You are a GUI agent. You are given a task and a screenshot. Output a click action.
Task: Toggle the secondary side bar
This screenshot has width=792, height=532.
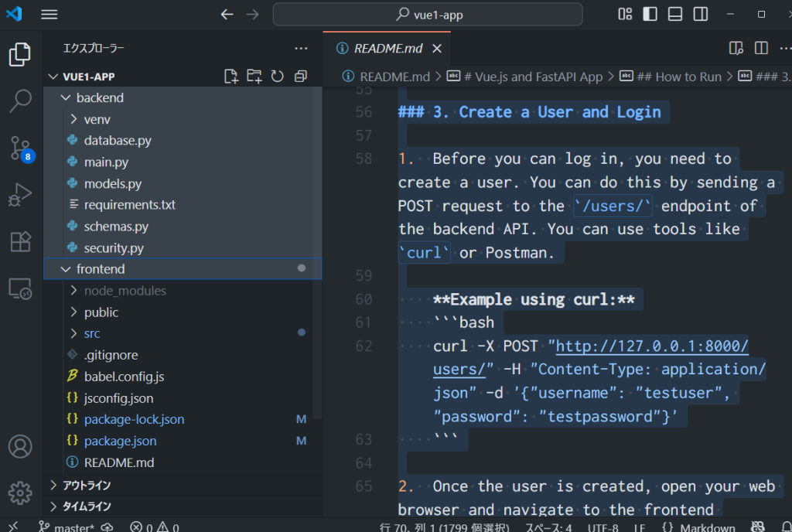[x=701, y=14]
